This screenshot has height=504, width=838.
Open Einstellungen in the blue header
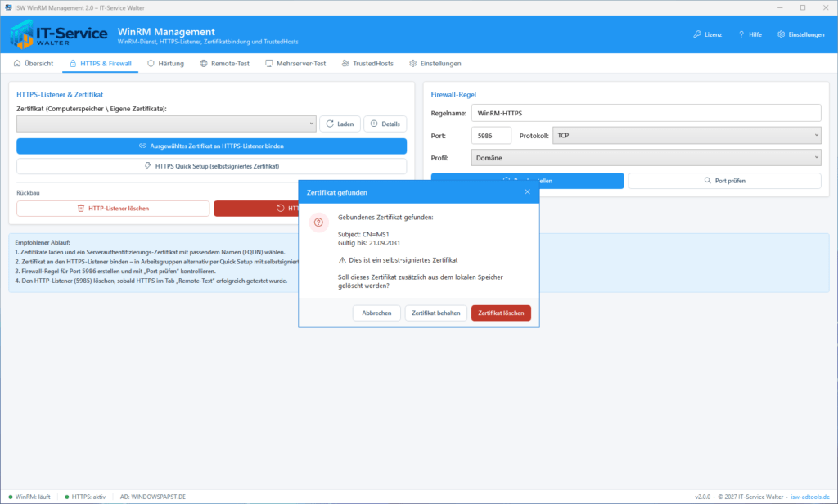click(800, 34)
